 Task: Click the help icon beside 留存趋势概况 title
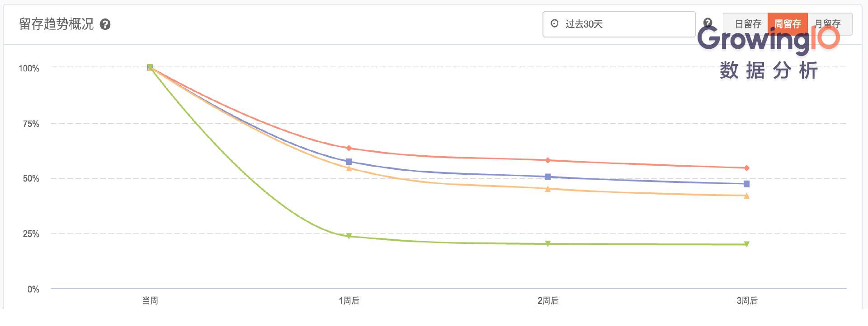105,24
